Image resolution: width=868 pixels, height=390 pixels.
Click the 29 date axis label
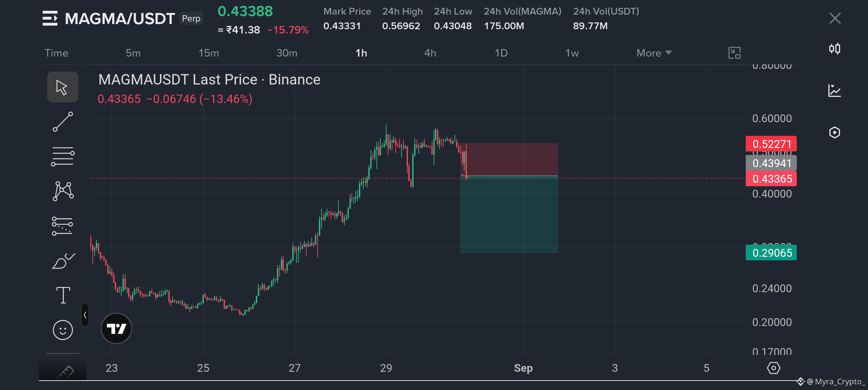(x=386, y=368)
